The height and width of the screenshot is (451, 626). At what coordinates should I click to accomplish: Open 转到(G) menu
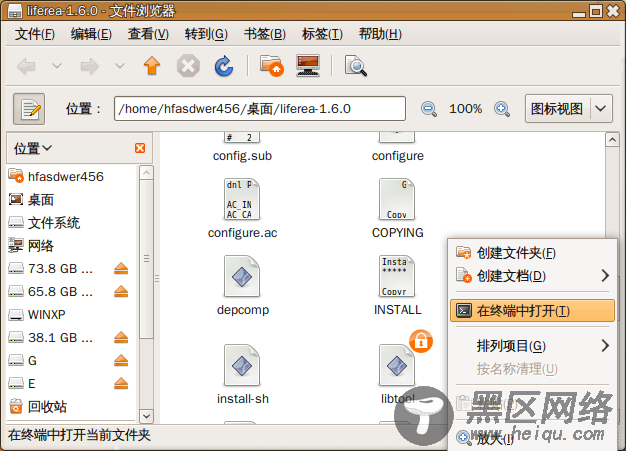(x=206, y=34)
